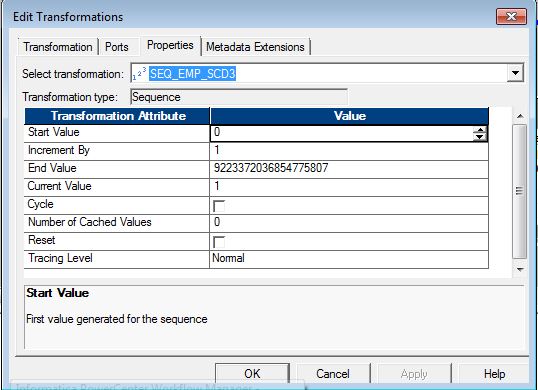Click the Tracing Level Normal value

(349, 259)
